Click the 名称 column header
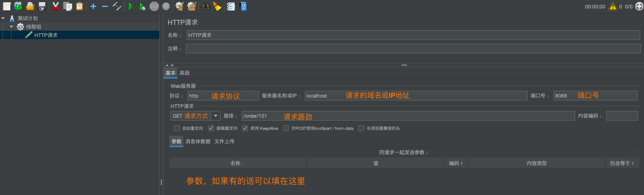The image size is (644, 195). 238,163
